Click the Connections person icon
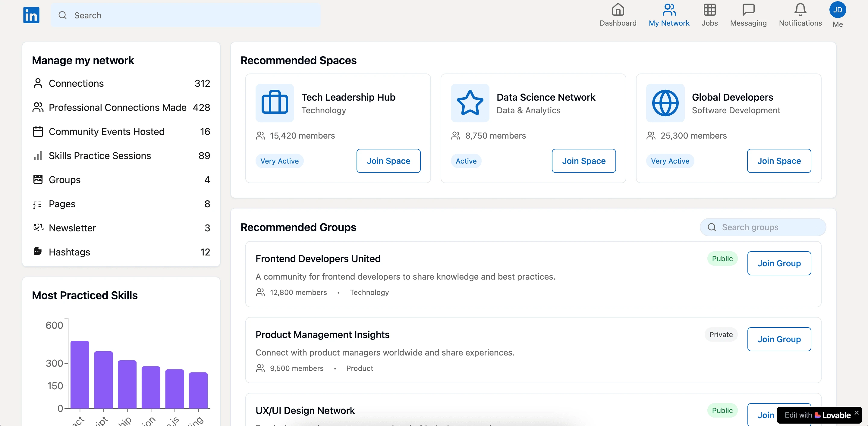The width and height of the screenshot is (868, 426). coord(38,83)
